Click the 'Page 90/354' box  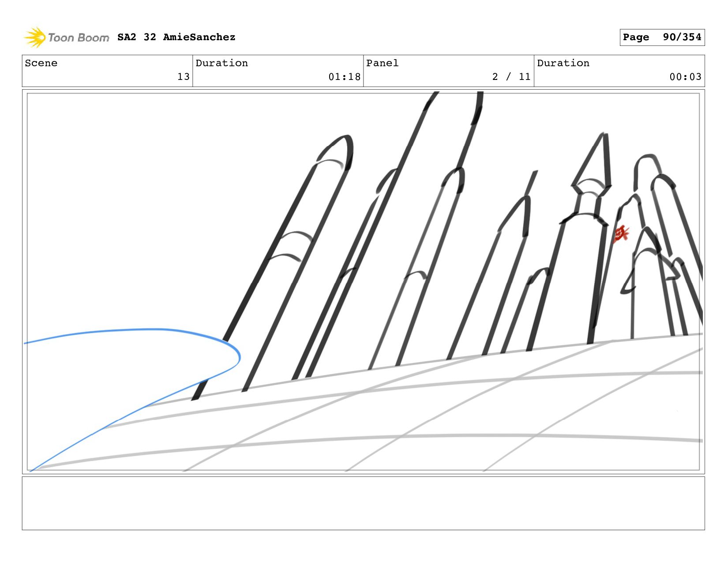(662, 37)
